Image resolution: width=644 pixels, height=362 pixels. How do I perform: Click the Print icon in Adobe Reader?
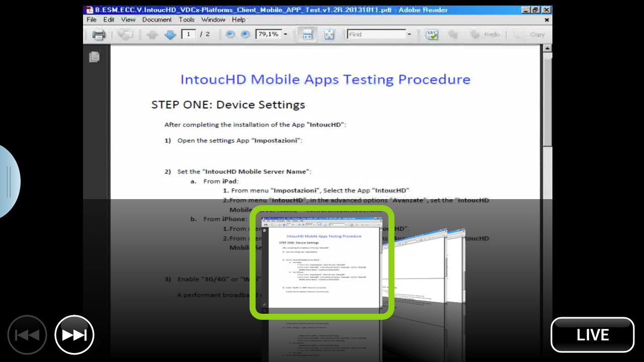[99, 35]
